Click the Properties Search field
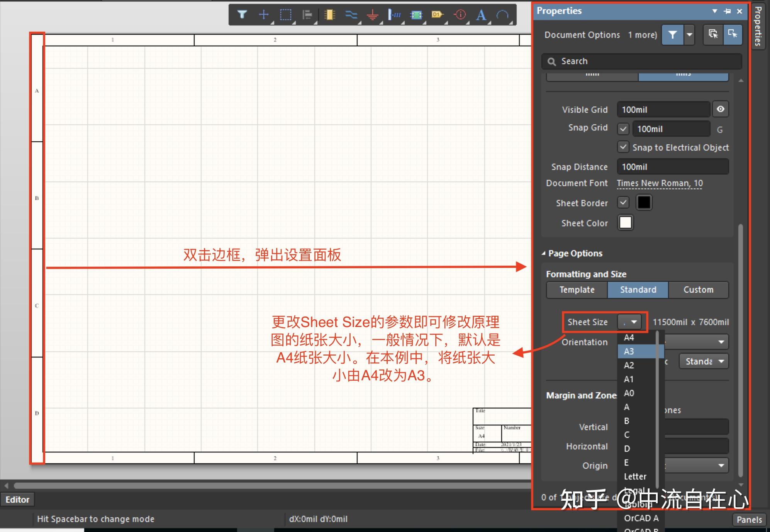 click(641, 61)
